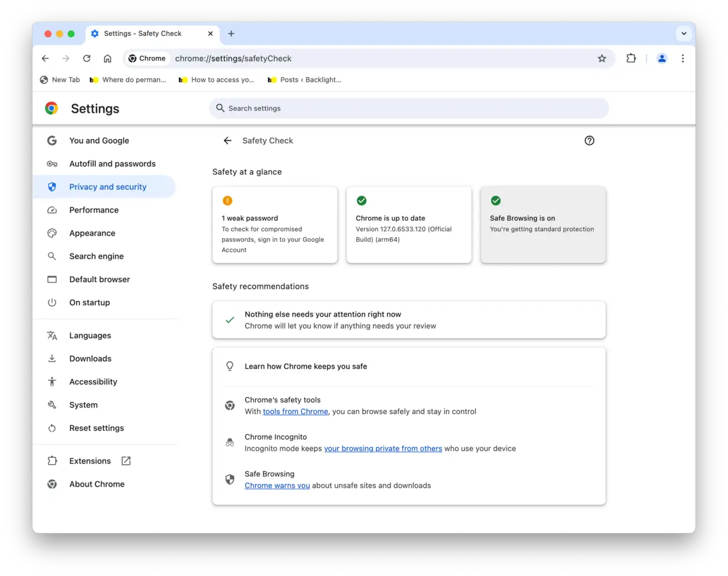Open Autofill and passwords settings

coord(112,164)
